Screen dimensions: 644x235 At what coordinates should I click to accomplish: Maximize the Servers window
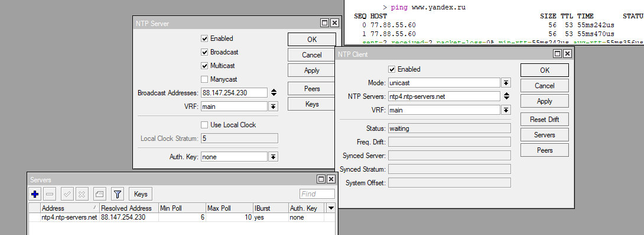pos(321,179)
